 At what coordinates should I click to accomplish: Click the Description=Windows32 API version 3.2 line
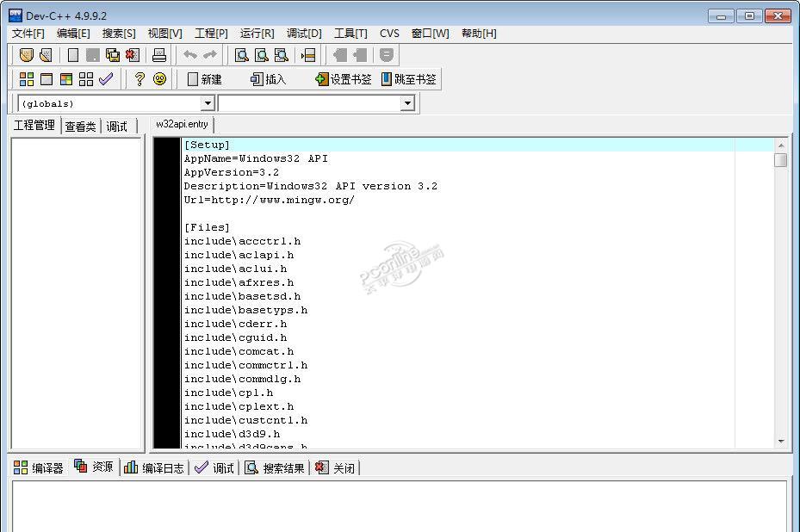[x=311, y=186]
